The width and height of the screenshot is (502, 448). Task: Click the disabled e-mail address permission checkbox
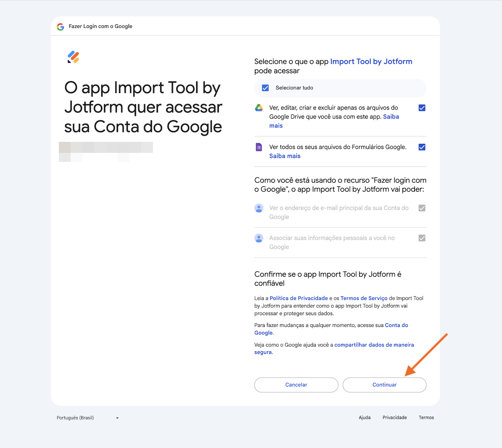(x=422, y=208)
